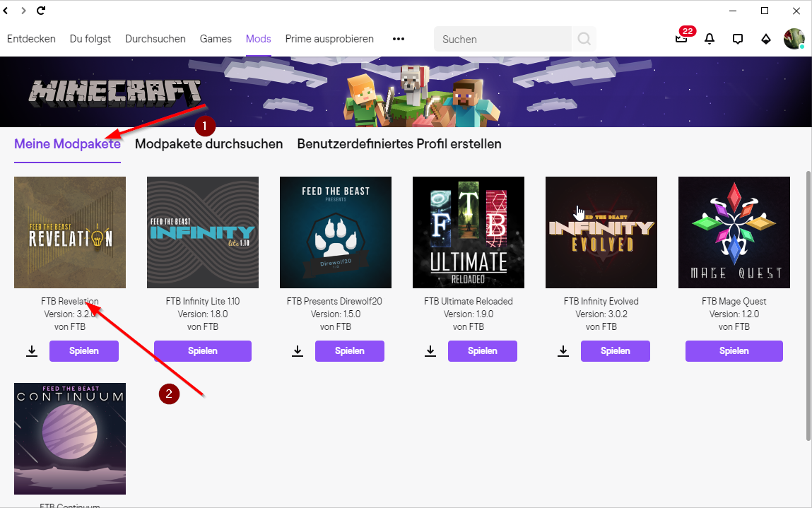The width and height of the screenshot is (812, 508).
Task: Open the Mage Quest thumbnail
Action: (734, 232)
